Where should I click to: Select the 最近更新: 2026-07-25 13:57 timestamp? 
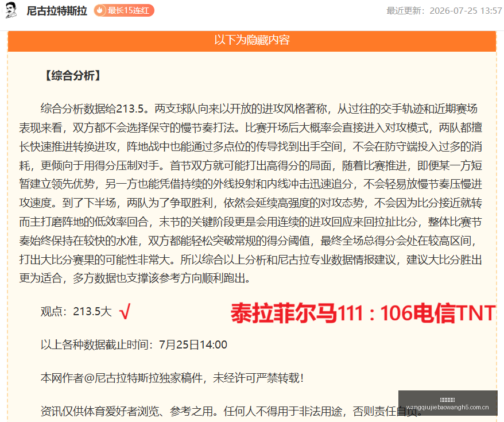(x=444, y=10)
